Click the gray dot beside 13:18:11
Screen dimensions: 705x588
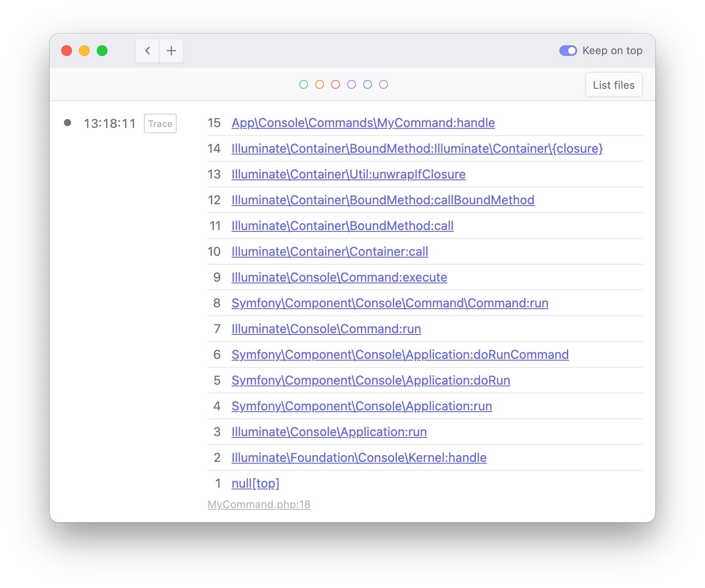[x=67, y=123]
